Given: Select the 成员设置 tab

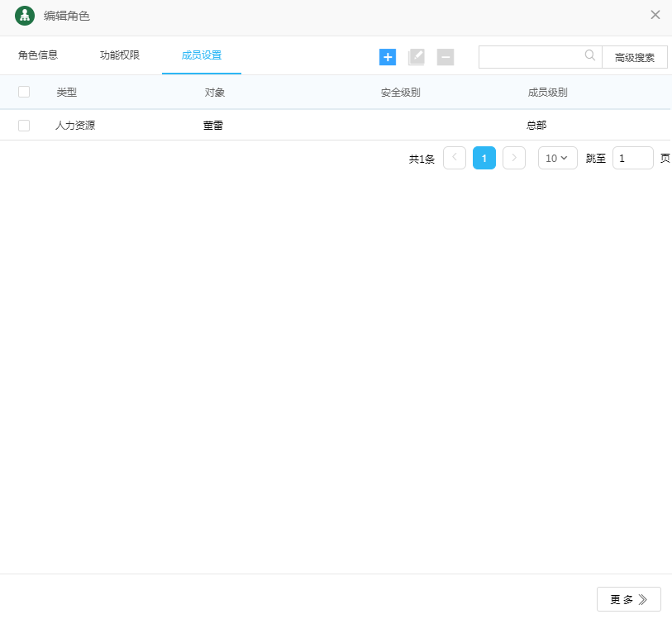Looking at the screenshot, I should pos(202,55).
